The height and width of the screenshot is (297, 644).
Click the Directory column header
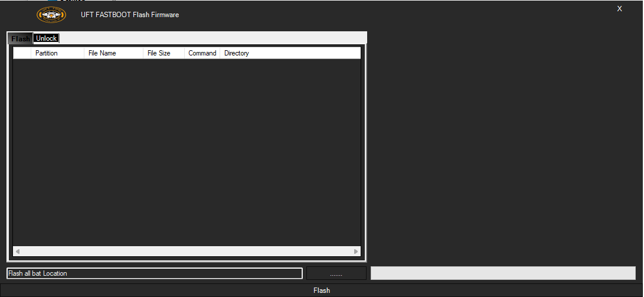coord(290,53)
